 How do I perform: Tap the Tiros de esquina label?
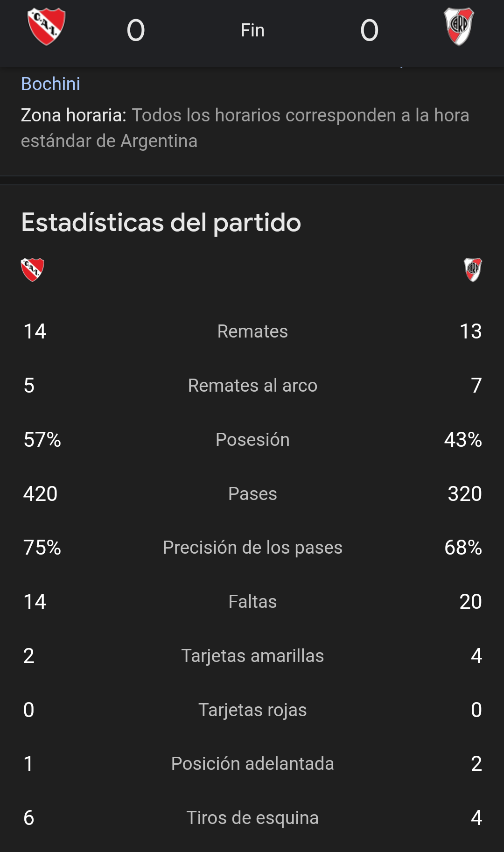(x=252, y=818)
